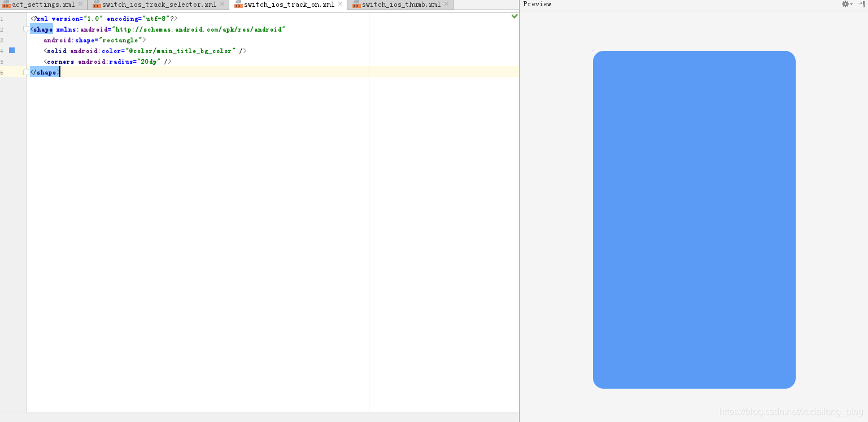This screenshot has width=868, height=422.
Task: Place cursor on closing </shape> tag
Action: tap(45, 72)
